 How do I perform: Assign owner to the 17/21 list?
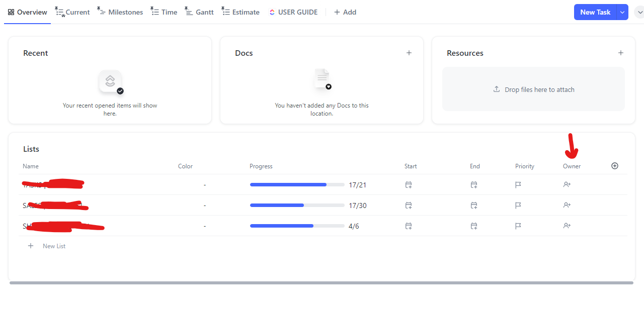(x=567, y=185)
